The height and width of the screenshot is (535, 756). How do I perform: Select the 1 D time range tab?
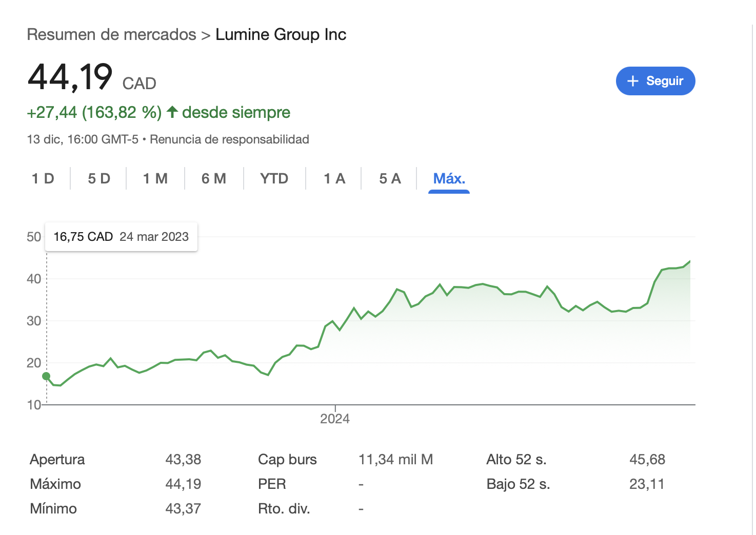pyautogui.click(x=43, y=178)
